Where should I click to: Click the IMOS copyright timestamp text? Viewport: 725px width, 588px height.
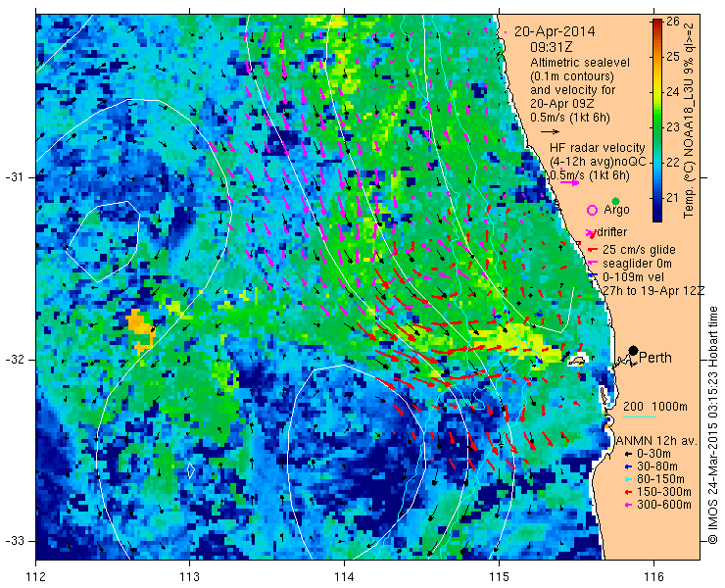(713, 424)
